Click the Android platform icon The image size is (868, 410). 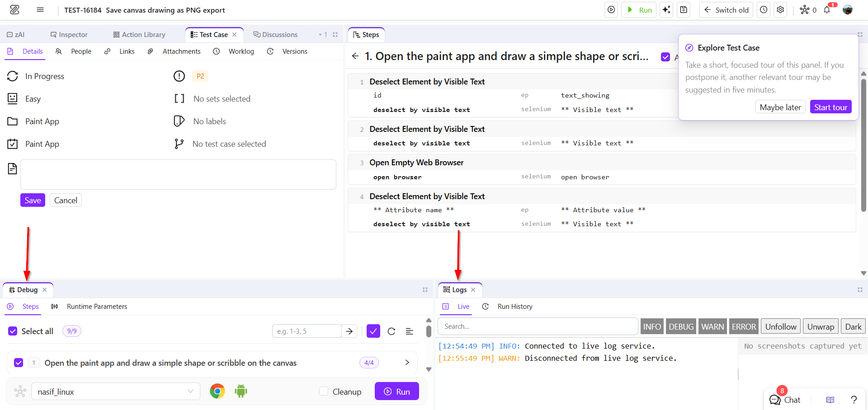[241, 391]
